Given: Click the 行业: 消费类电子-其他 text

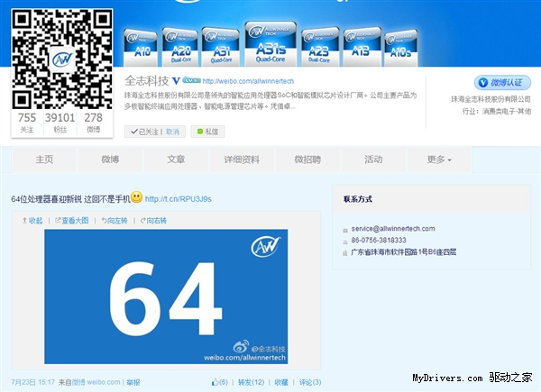Looking at the screenshot, I should click(x=497, y=111).
